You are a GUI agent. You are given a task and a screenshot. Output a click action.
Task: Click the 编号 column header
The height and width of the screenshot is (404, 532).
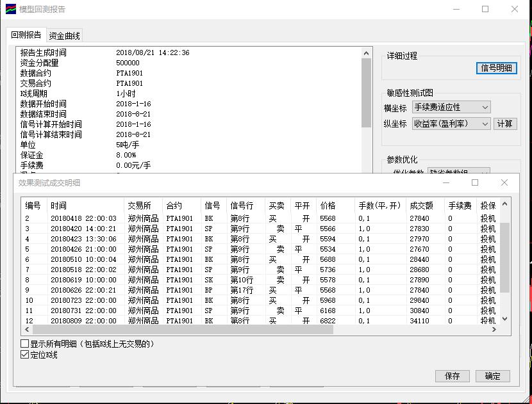(x=33, y=206)
